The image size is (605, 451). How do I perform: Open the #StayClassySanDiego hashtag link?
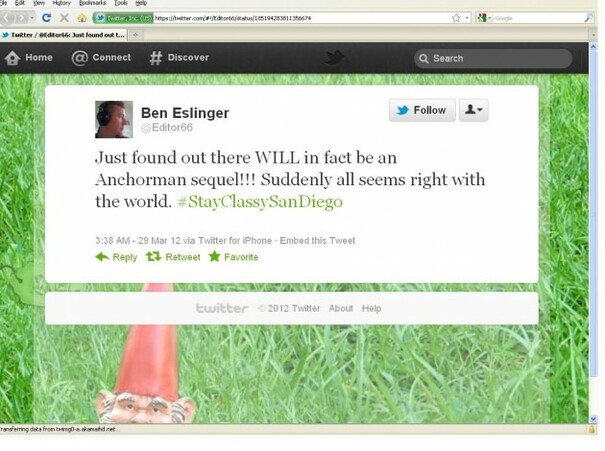260,202
